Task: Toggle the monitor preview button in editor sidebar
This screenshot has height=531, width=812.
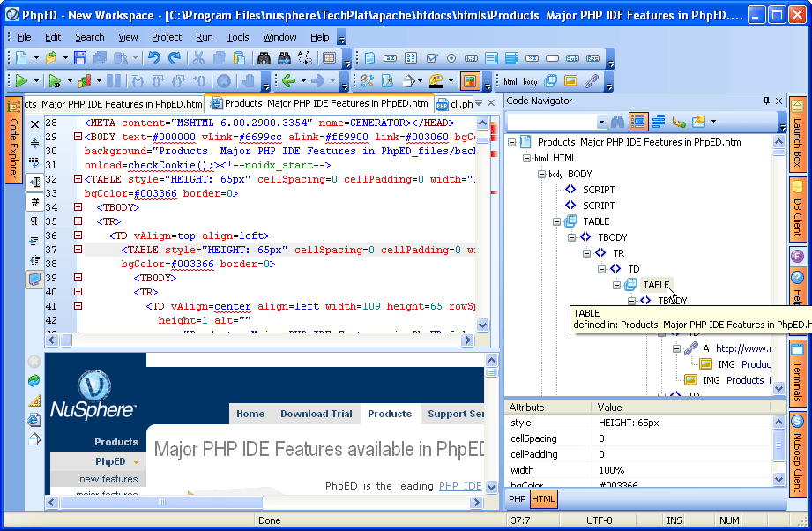Action: coord(34,279)
